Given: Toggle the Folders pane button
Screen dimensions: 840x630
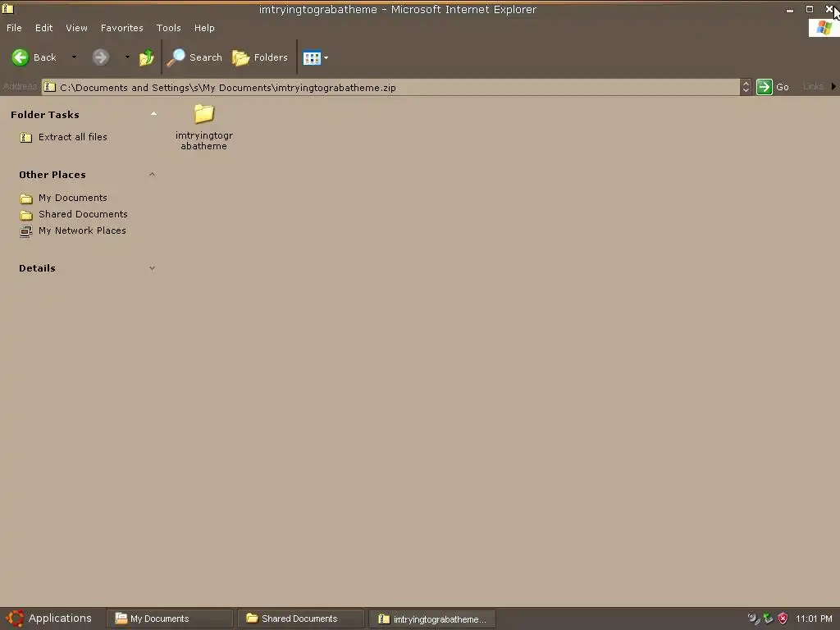Looking at the screenshot, I should point(260,57).
